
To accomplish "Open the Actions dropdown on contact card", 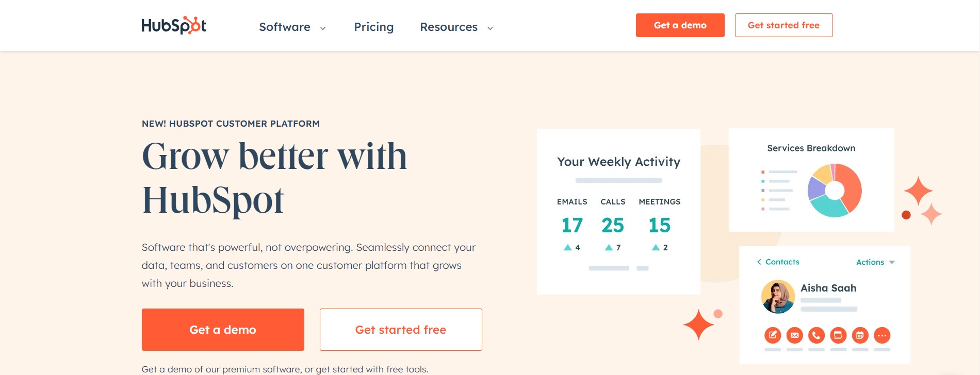I will [875, 262].
